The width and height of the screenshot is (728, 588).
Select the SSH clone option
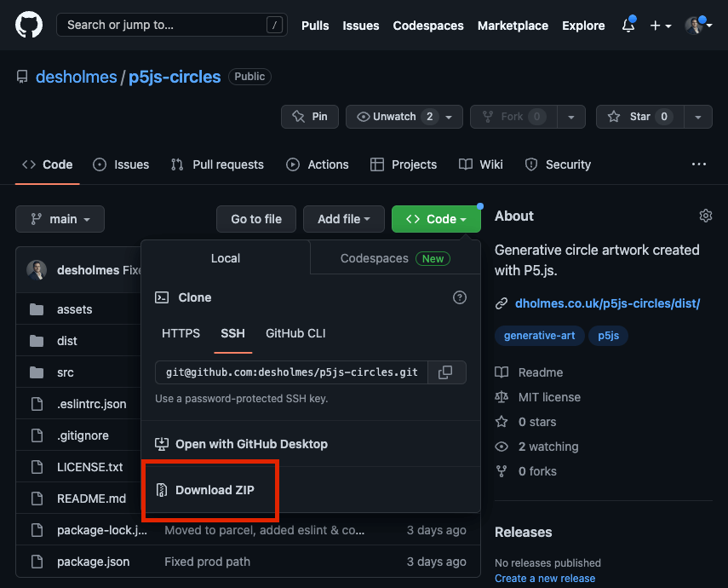tap(232, 334)
